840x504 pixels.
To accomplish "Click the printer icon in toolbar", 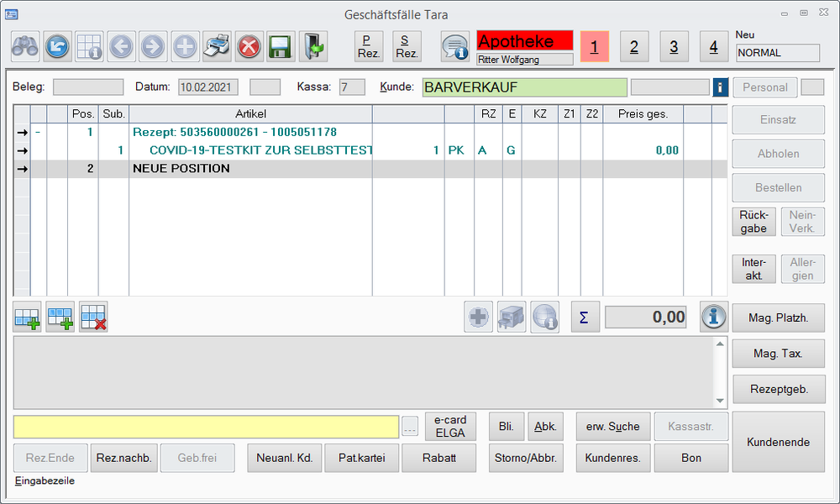I will coord(217,46).
